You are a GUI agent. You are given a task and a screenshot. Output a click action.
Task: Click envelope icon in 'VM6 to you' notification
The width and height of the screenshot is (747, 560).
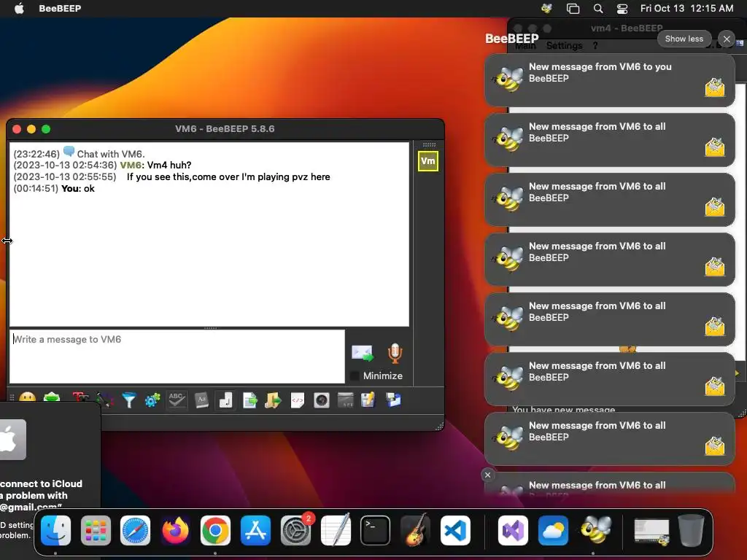click(x=715, y=87)
